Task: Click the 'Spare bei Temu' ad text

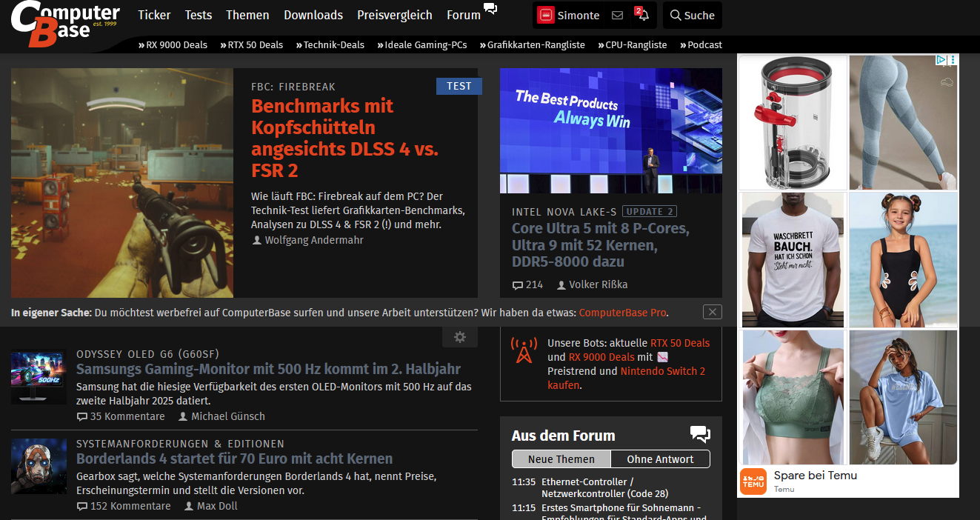Action: coord(816,476)
